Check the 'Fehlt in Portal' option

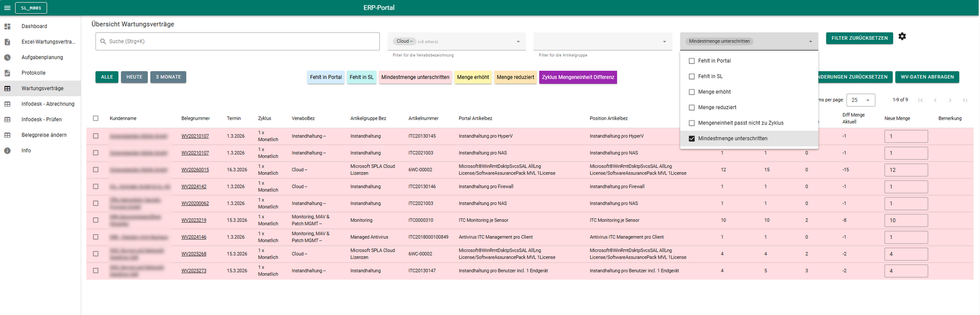pos(692,61)
